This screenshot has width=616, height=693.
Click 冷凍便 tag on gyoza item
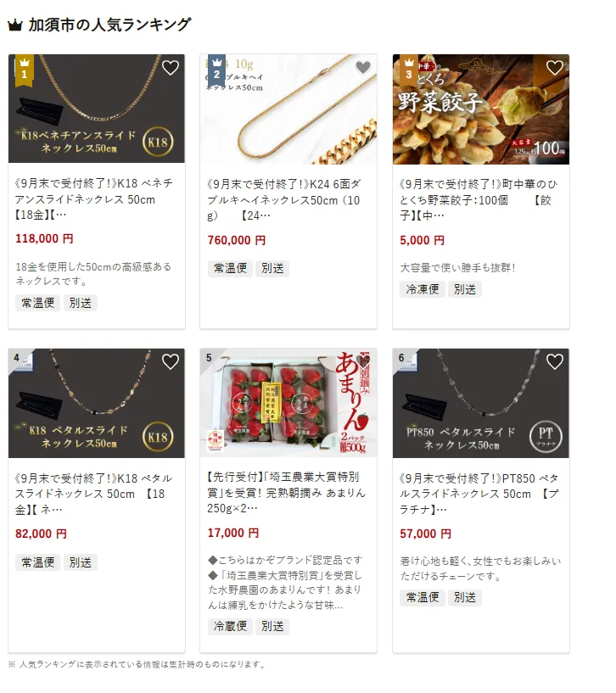point(423,289)
